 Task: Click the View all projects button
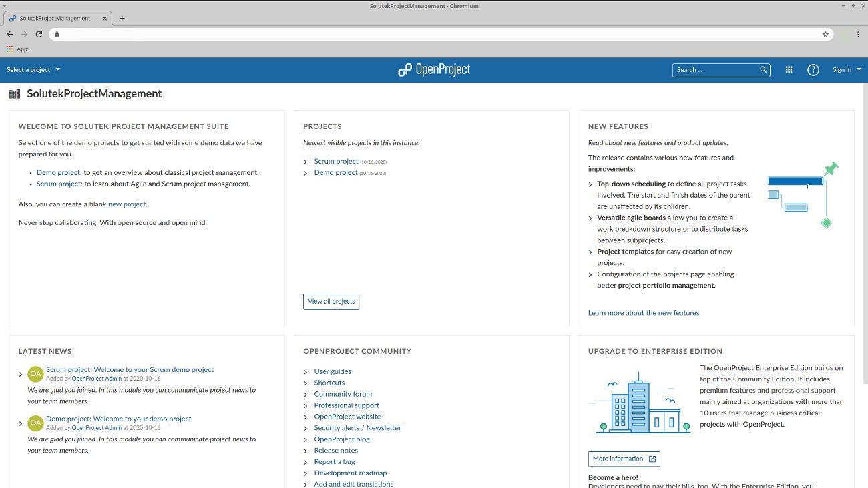(x=331, y=302)
